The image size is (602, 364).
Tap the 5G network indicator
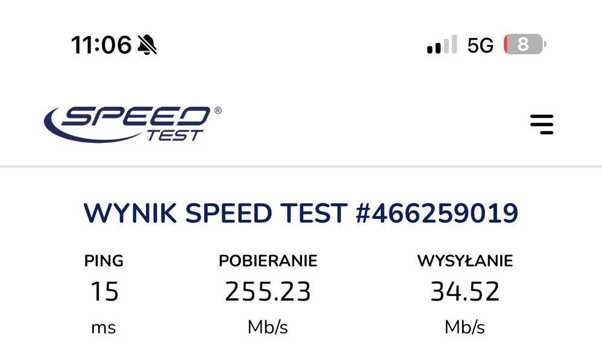[x=480, y=45]
